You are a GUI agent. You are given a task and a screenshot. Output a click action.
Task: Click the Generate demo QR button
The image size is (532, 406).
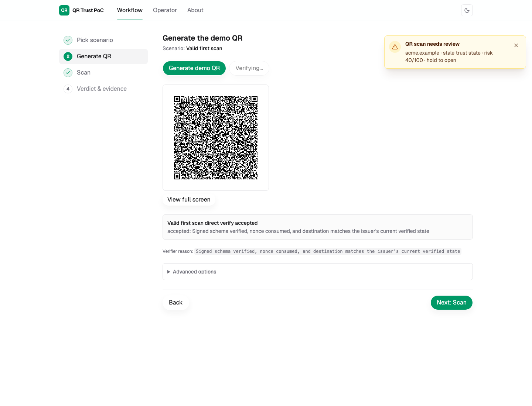click(194, 68)
